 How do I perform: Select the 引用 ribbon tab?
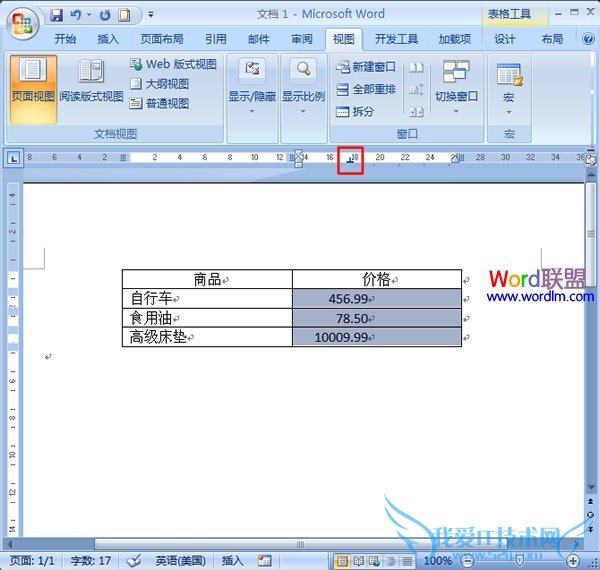coord(216,39)
